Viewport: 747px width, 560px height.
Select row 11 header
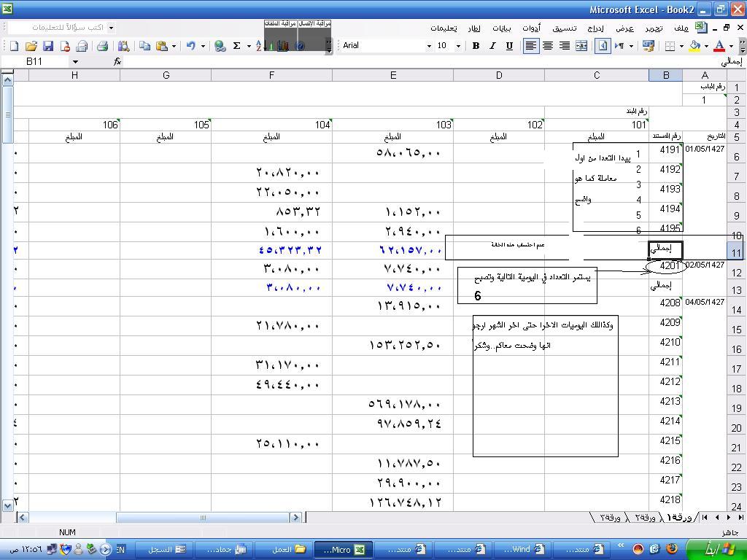737,251
